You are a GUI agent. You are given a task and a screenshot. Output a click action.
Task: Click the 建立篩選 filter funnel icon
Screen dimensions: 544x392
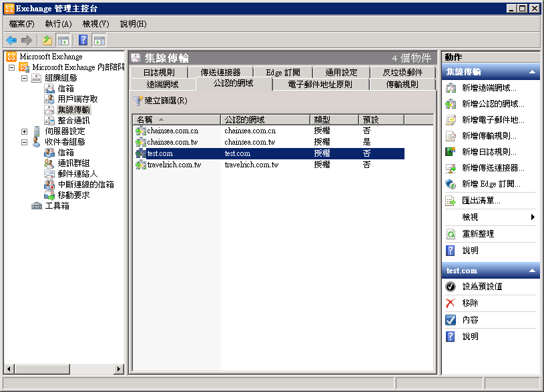138,101
